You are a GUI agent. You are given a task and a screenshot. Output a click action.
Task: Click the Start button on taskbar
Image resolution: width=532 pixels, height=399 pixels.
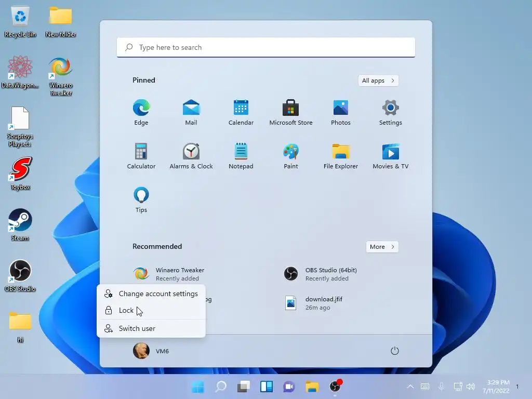pyautogui.click(x=198, y=387)
